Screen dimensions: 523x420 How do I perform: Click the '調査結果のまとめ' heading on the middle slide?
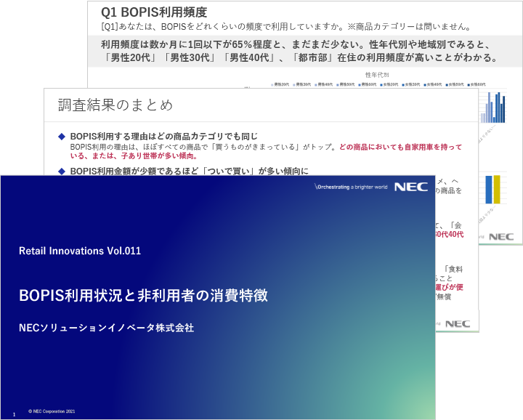(x=115, y=105)
